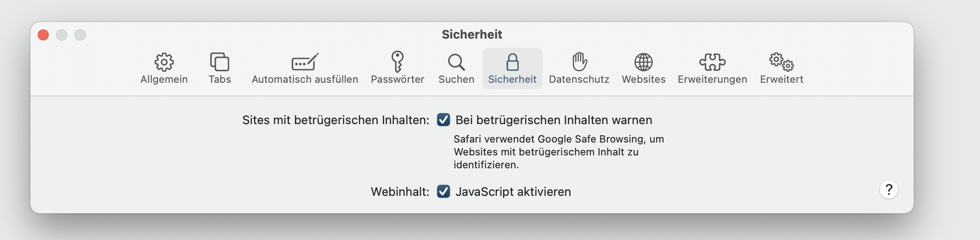Open the Erweiterungen puzzle piece icon
Viewport: 980px width, 240px height.
pos(712,62)
